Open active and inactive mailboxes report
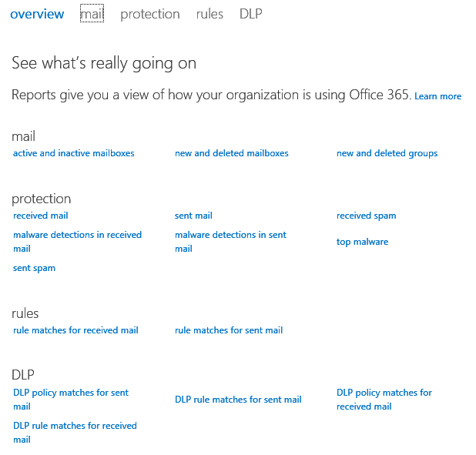The image size is (476, 455). 74,153
